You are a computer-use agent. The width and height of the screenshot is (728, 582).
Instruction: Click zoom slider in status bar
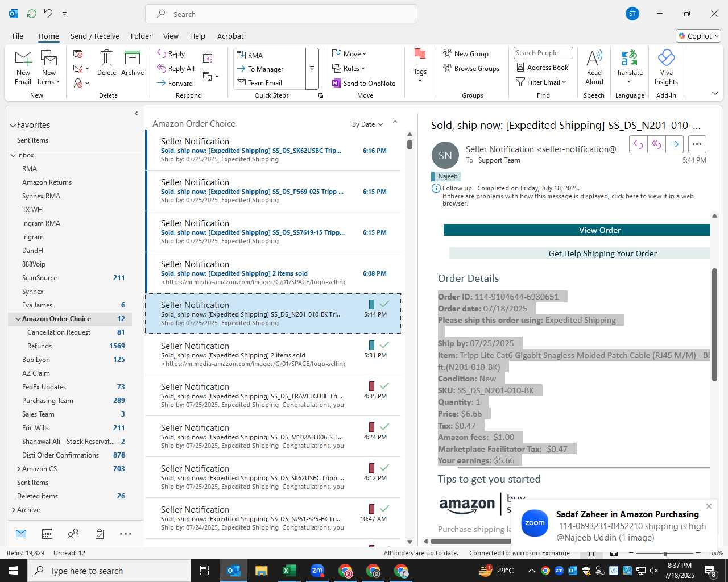(x=665, y=553)
